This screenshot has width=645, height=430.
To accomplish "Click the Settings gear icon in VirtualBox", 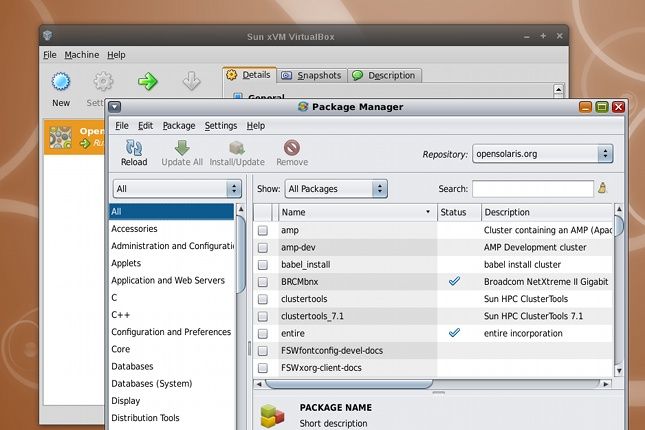I will point(103,81).
